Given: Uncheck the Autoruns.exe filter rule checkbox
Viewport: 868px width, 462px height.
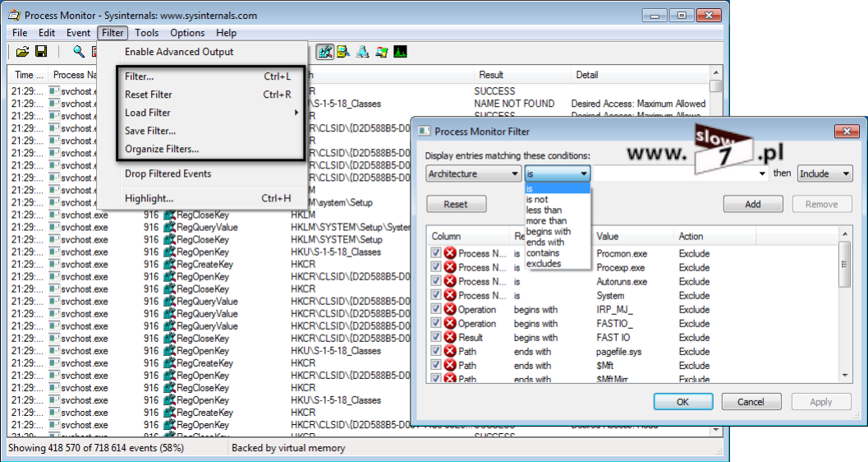Looking at the screenshot, I should tap(436, 281).
